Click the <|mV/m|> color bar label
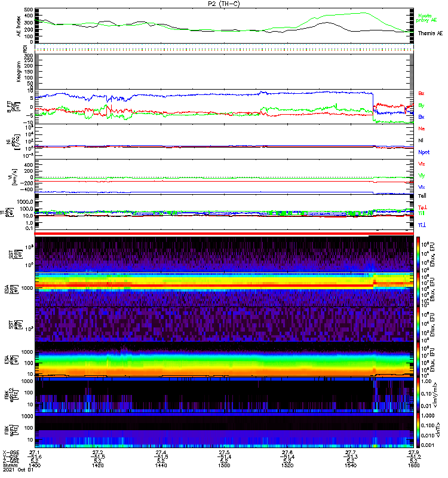448x478 pixels. coord(436,395)
